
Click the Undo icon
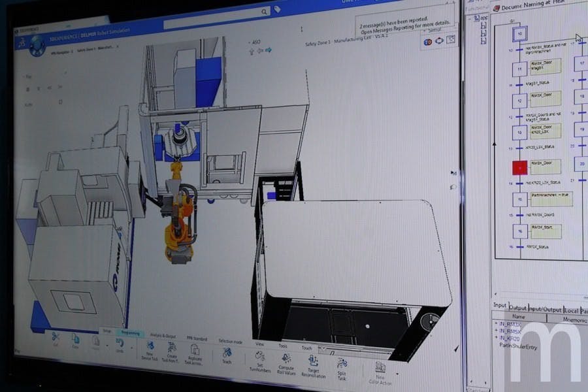120,343
